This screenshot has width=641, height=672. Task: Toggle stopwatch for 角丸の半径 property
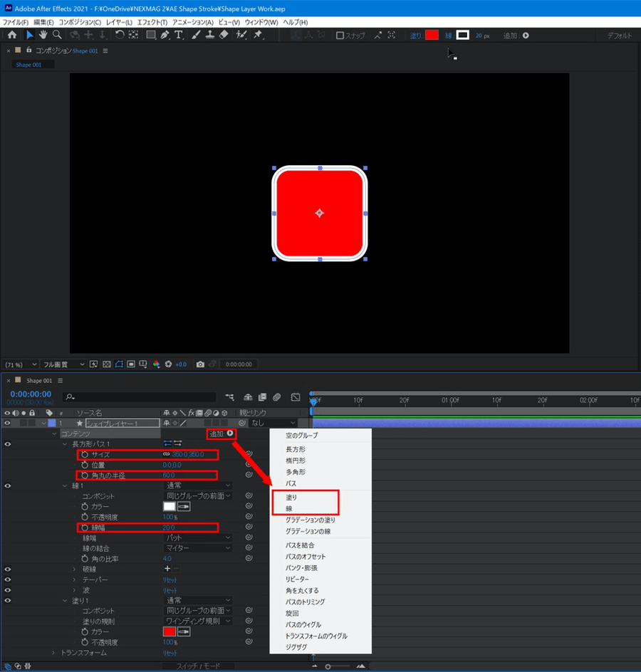pyautogui.click(x=85, y=475)
